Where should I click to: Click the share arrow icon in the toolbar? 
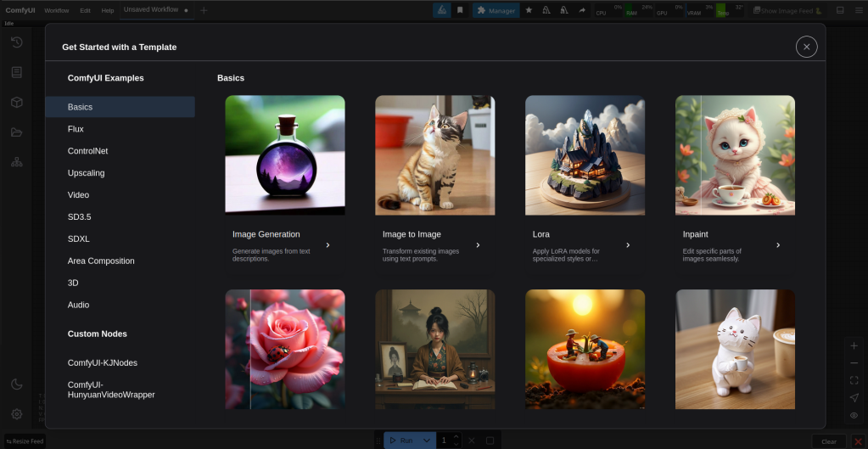pyautogui.click(x=582, y=10)
